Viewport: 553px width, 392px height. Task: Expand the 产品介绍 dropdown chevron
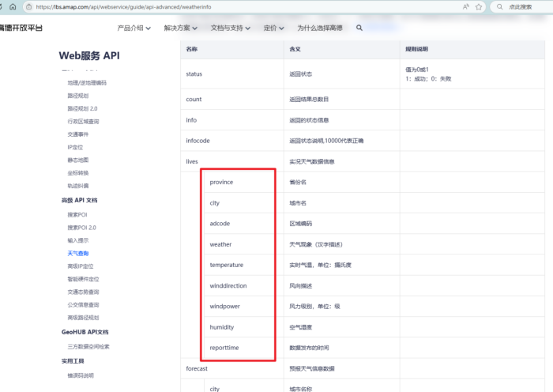pos(149,28)
